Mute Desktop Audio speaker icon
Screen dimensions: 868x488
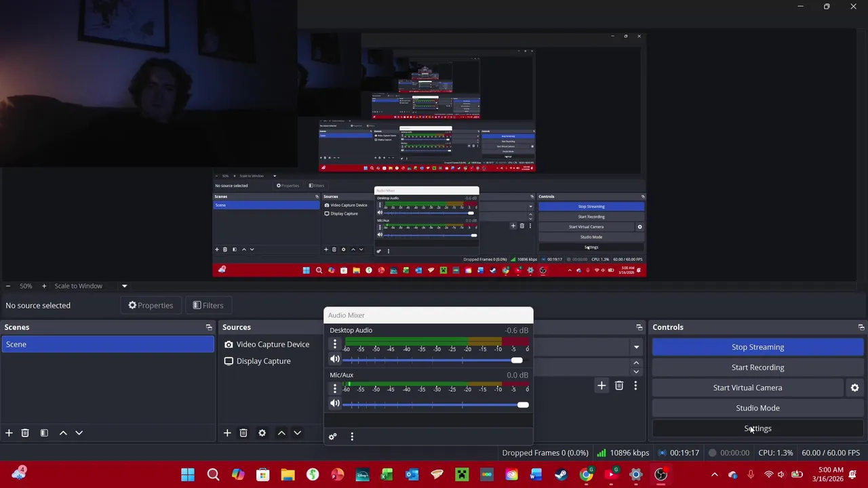335,360
